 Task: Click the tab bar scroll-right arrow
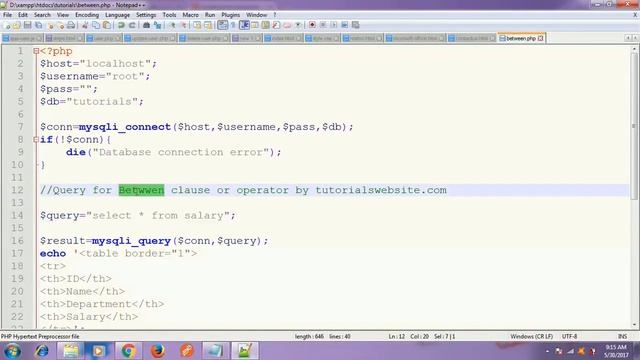point(635,38)
